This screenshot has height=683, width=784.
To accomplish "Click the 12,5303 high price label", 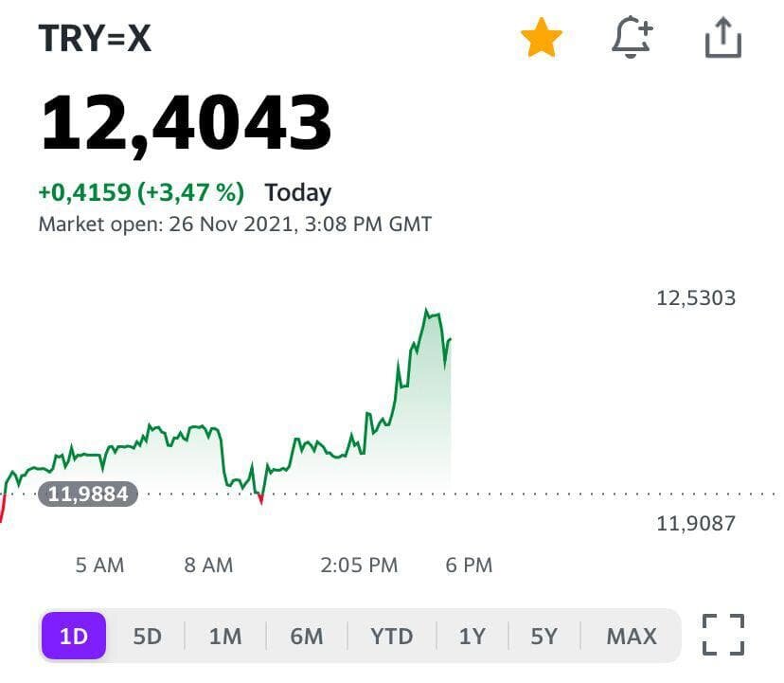I will click(x=695, y=298).
